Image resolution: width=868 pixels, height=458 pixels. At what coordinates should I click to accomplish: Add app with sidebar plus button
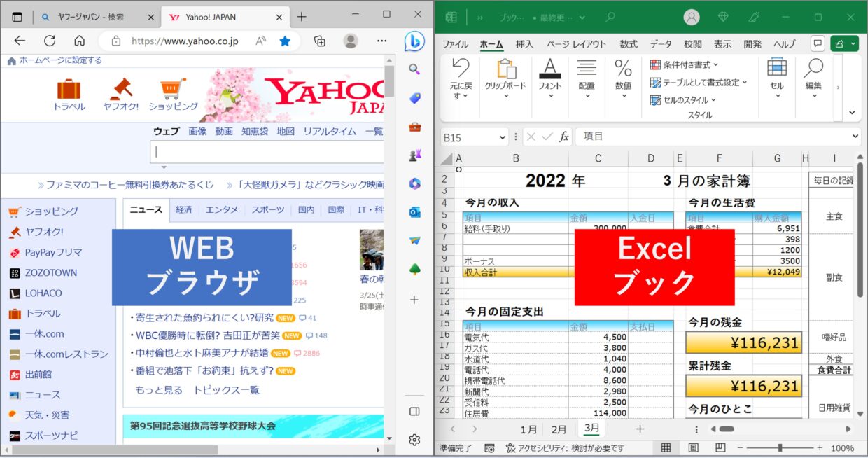click(414, 300)
